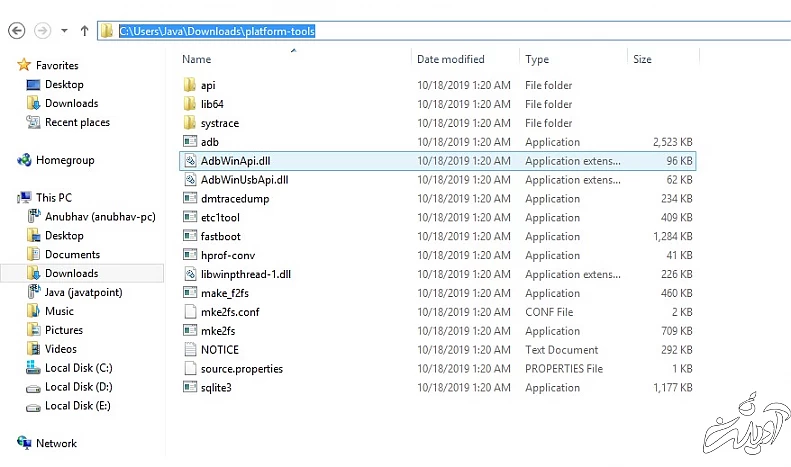Open the api folder

coord(208,85)
